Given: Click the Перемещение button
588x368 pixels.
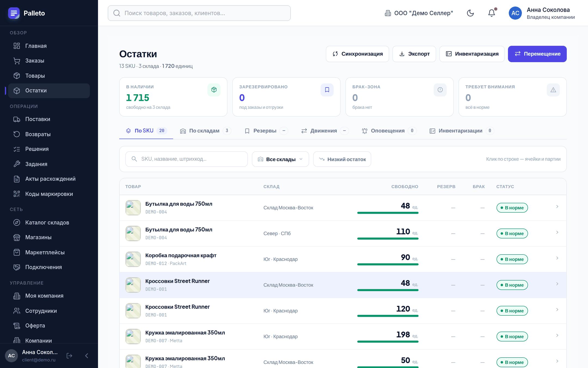Looking at the screenshot, I should pos(537,54).
